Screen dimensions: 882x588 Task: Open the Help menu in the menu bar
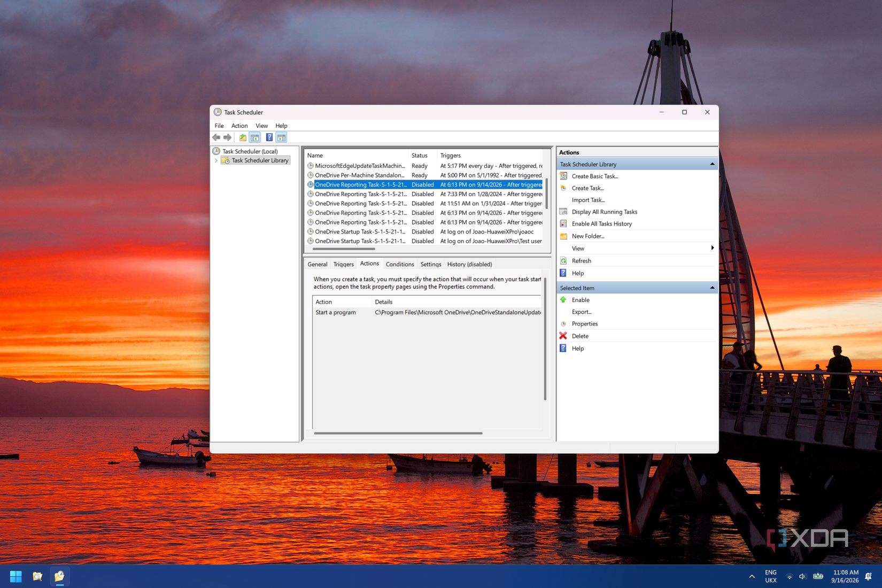pos(281,126)
